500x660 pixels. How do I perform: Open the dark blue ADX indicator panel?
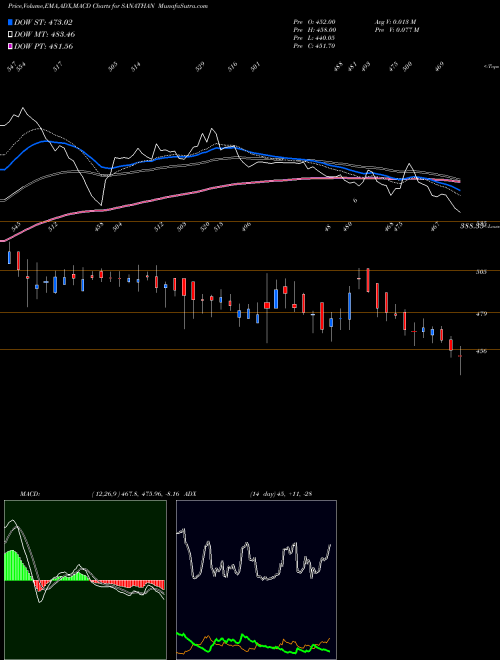256,580
